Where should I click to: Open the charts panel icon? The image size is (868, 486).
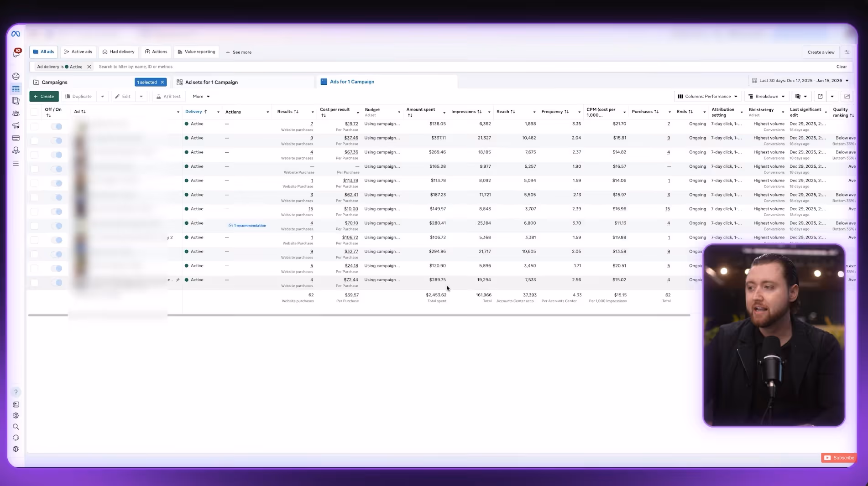(x=847, y=96)
